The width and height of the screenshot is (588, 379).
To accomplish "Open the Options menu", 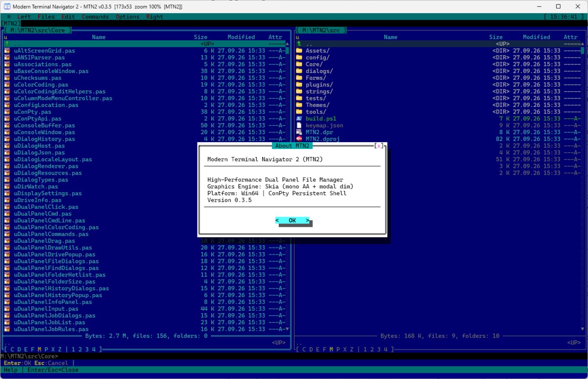I will point(127,17).
